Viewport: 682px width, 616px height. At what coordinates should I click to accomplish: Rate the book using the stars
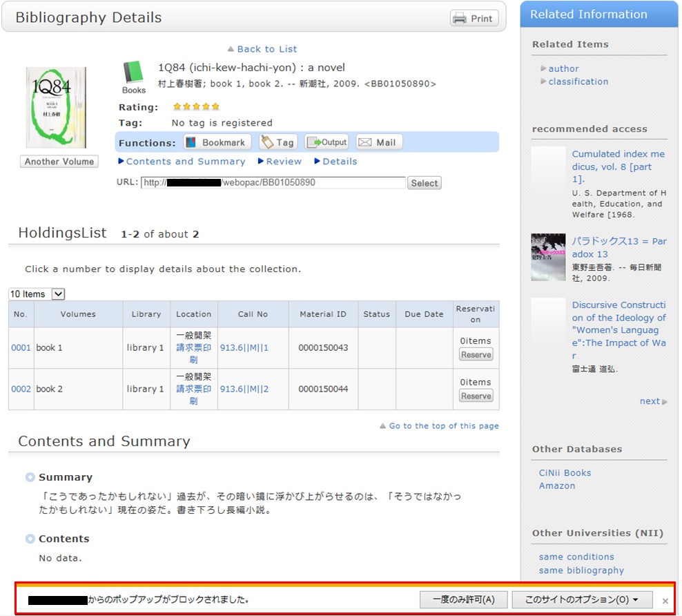(196, 107)
